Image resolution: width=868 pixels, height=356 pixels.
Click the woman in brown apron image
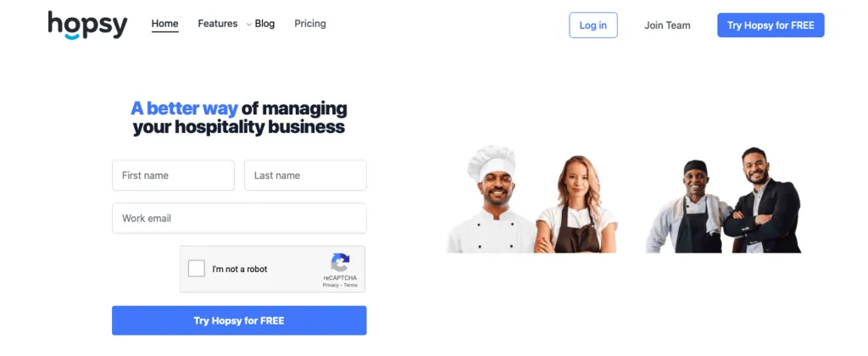[x=576, y=204]
